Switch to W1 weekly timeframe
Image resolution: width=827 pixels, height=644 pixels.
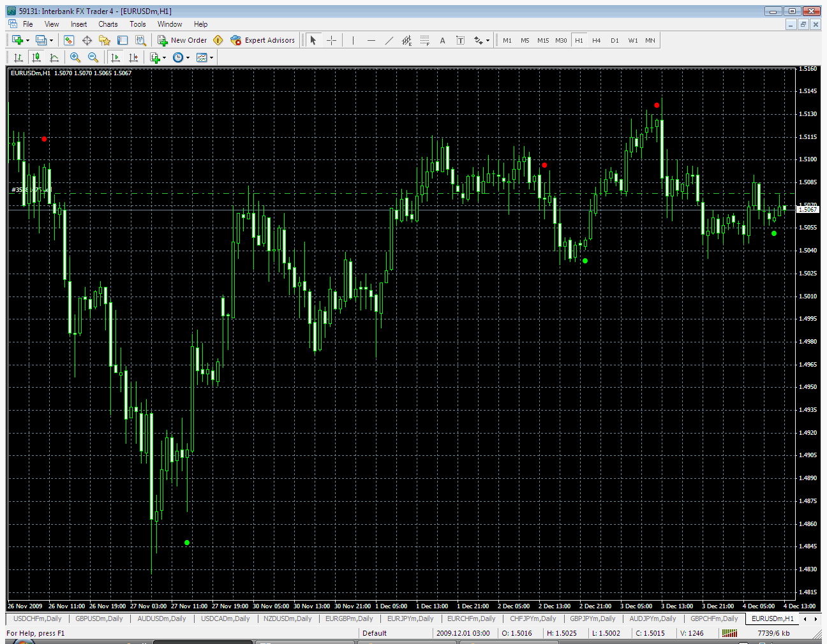[x=632, y=40]
